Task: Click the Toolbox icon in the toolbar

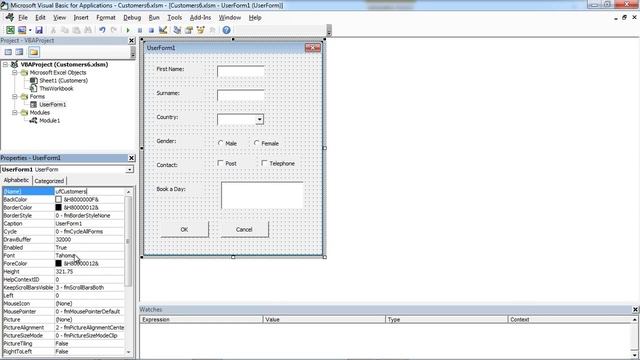Action: point(212,30)
